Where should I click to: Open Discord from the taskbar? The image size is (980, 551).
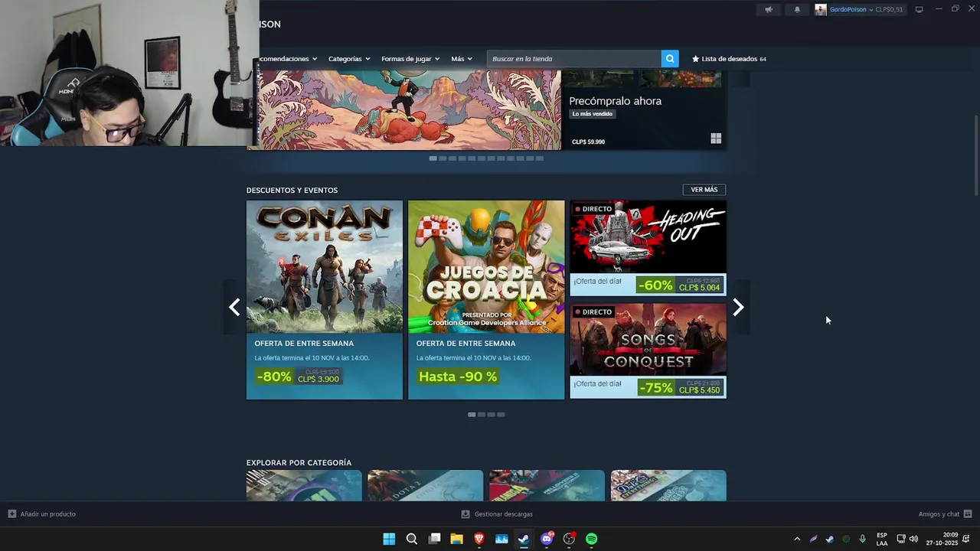coord(547,539)
